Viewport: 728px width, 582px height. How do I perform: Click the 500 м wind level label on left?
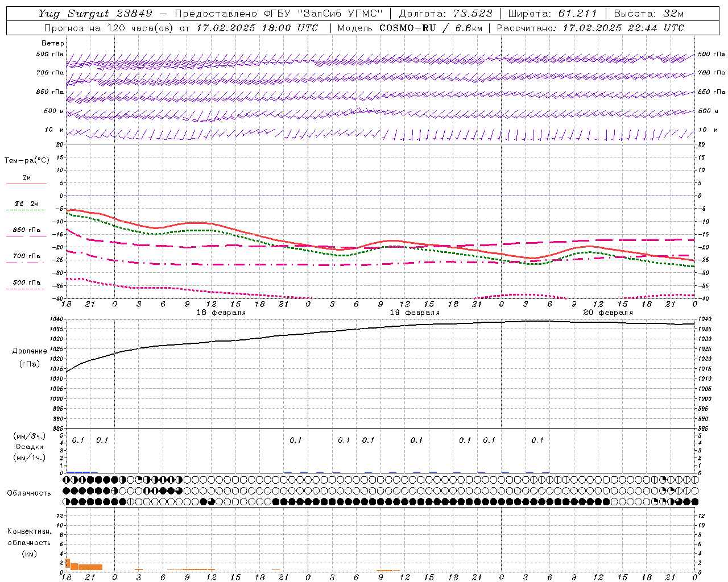click(x=54, y=111)
